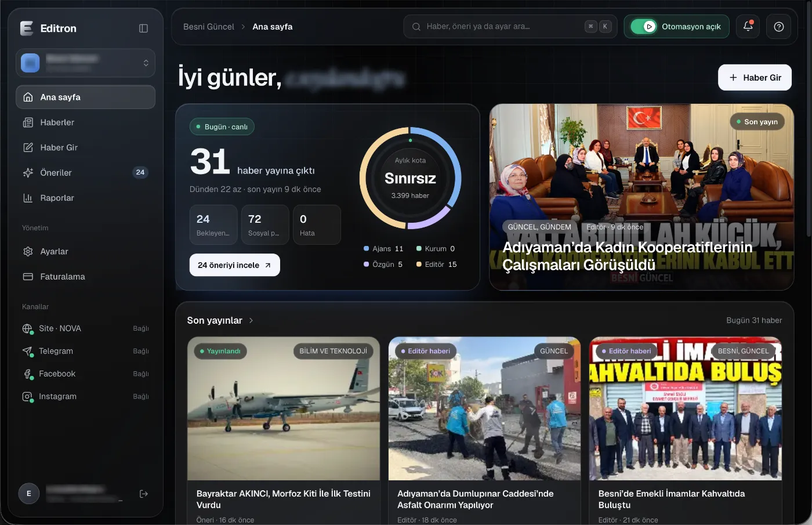Click the Raporlar chart icon
The height and width of the screenshot is (525, 812).
coord(28,198)
